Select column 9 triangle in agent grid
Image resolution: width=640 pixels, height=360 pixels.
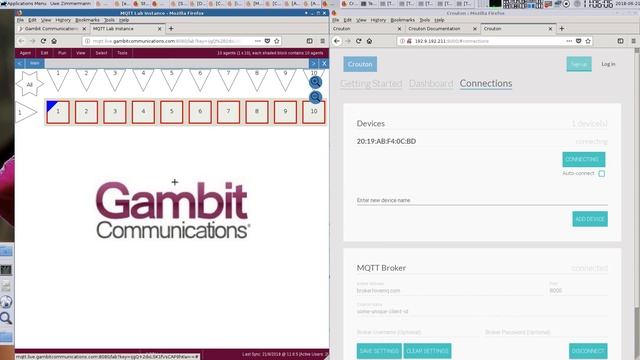pos(285,80)
